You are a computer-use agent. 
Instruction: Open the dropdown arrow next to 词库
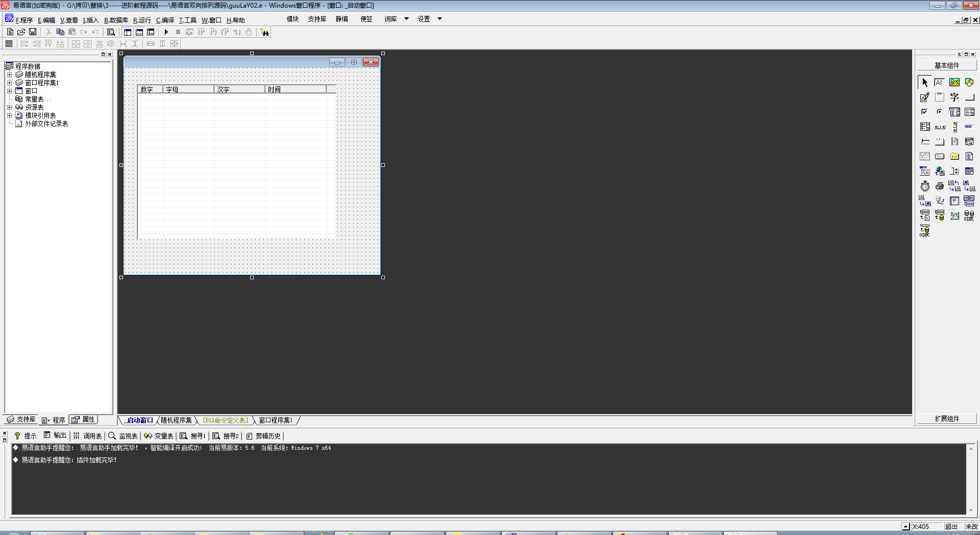(x=407, y=19)
